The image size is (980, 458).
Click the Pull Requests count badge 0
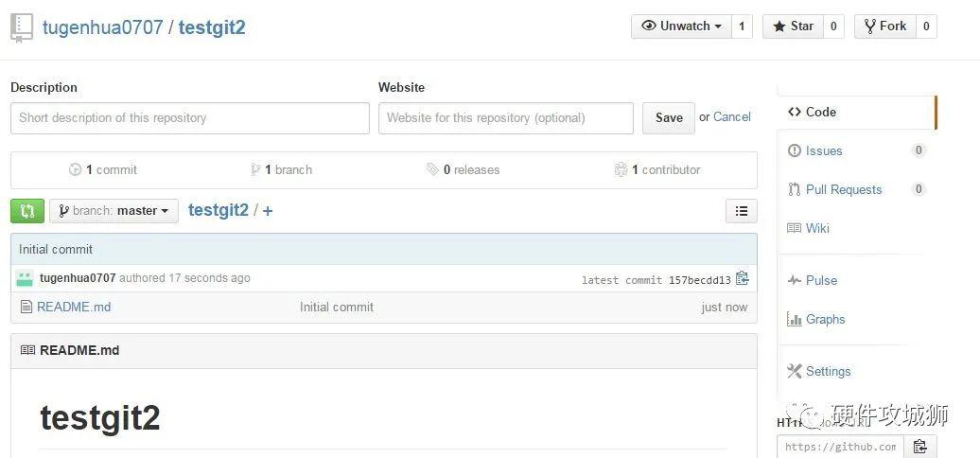coord(919,188)
